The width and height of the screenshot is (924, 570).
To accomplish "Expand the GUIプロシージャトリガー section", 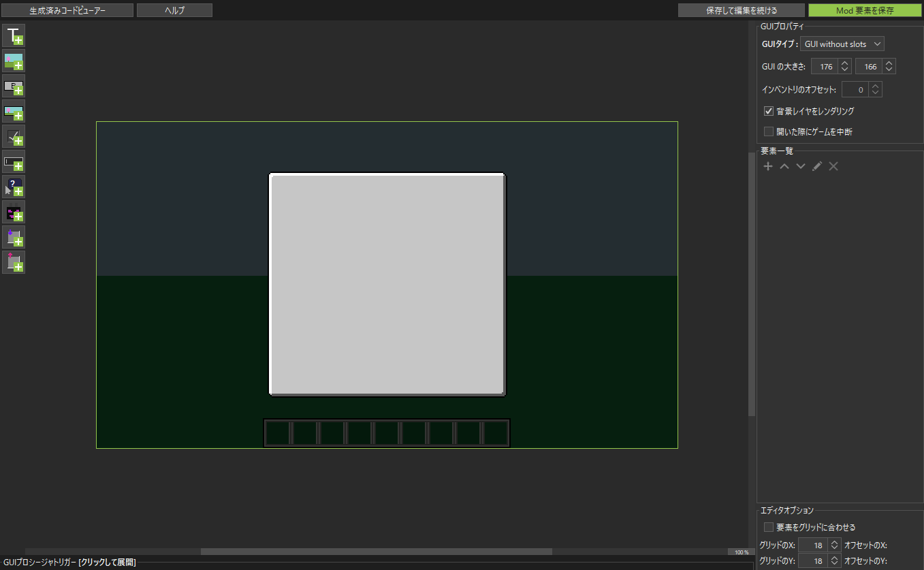I will pos(69,563).
